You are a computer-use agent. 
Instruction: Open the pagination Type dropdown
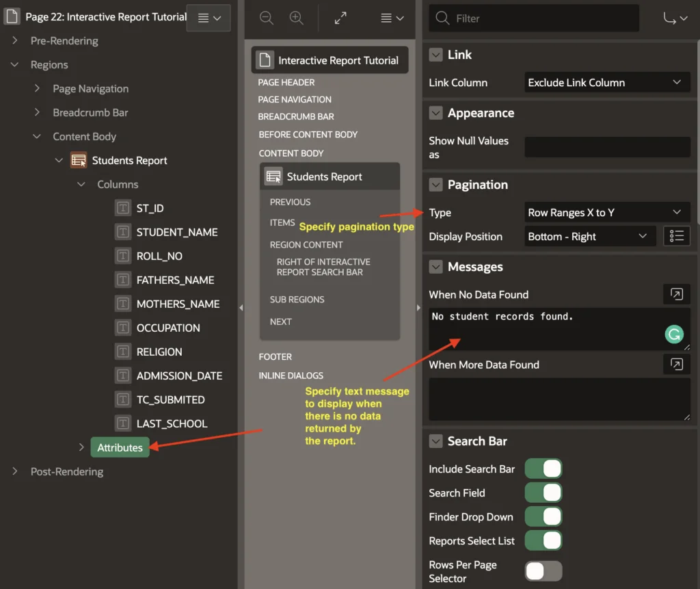tap(607, 212)
